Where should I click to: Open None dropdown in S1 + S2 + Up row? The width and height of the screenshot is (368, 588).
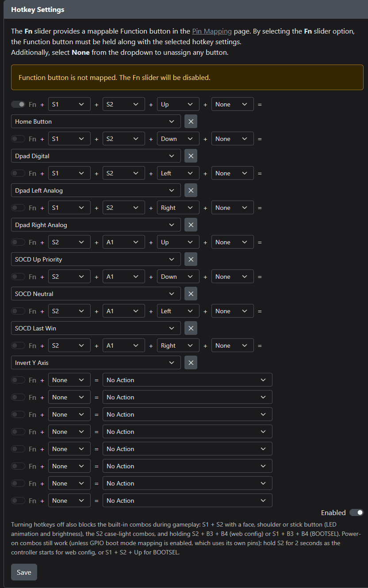click(233, 104)
